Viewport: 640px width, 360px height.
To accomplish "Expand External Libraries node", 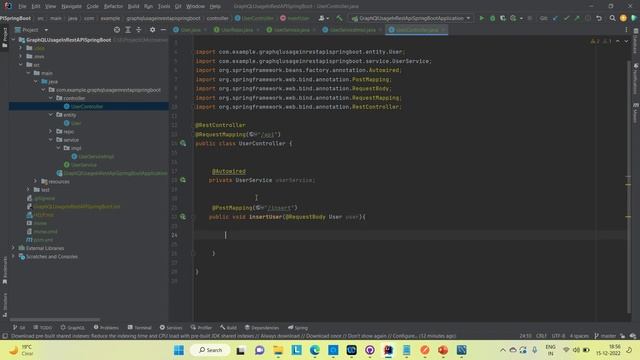I will [13, 248].
